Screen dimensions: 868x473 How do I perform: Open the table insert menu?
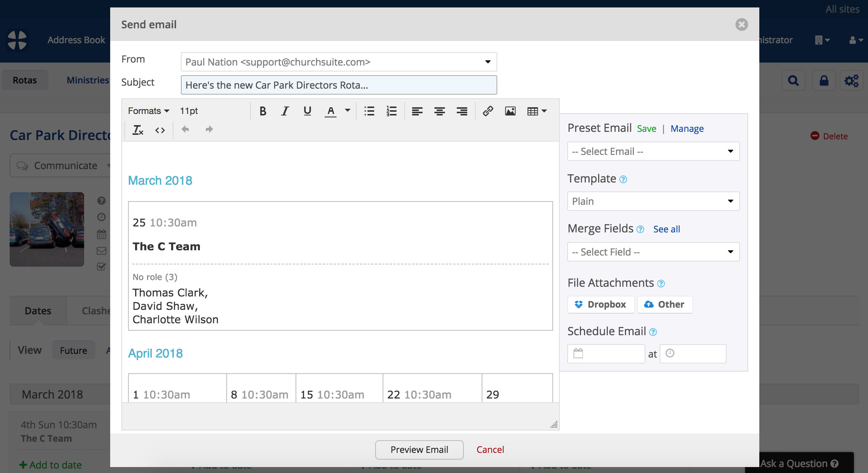pos(537,111)
